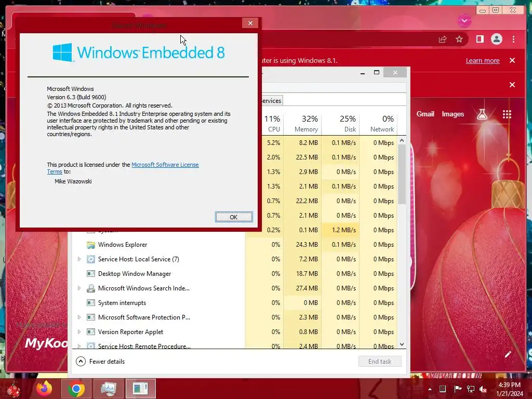Click System interrupts process icon
The width and height of the screenshot is (532, 399).
[90, 303]
